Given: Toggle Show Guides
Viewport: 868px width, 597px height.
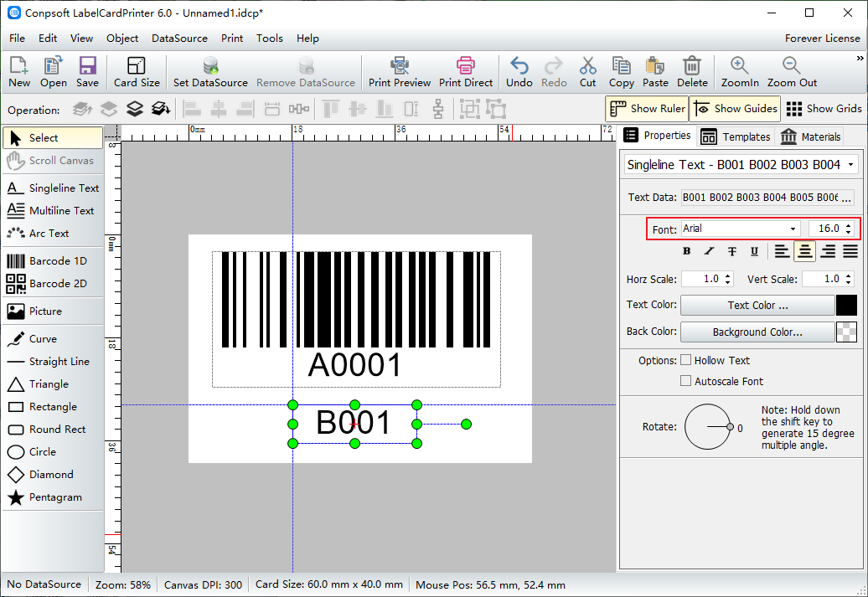Looking at the screenshot, I should coord(735,109).
